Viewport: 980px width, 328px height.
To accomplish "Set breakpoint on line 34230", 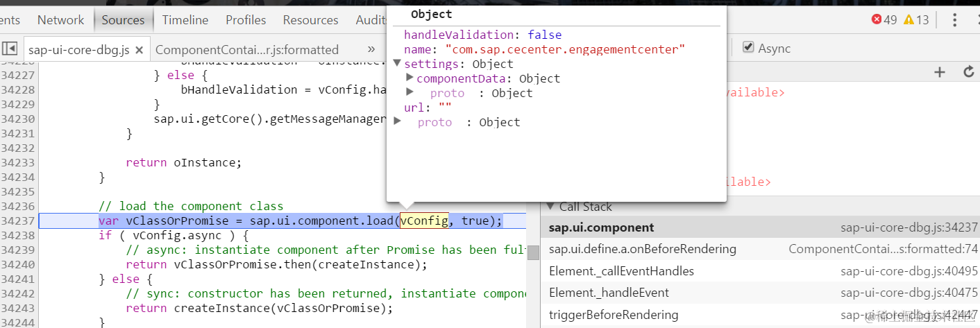I will pos(17,119).
